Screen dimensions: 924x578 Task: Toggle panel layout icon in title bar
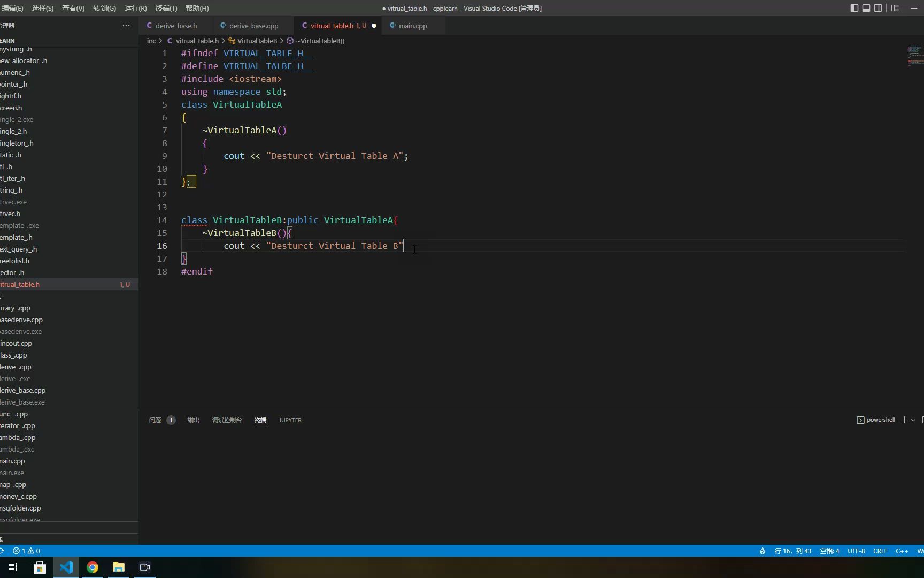(866, 8)
